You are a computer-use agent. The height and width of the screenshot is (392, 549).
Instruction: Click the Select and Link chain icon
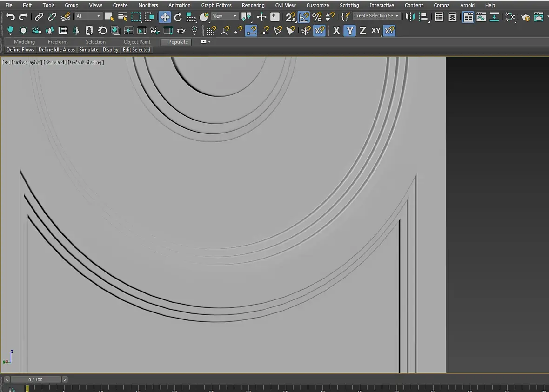click(x=39, y=17)
